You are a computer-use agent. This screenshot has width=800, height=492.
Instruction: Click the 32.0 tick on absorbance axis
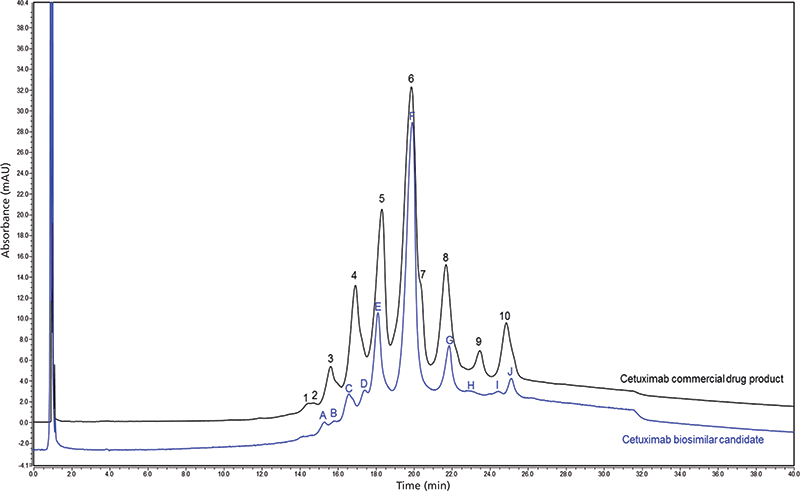point(24,90)
